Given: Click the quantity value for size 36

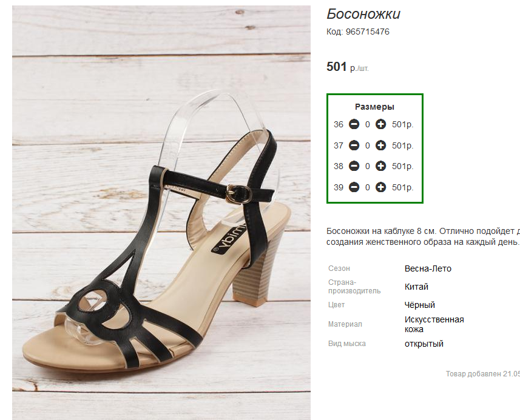Looking at the screenshot, I should pyautogui.click(x=368, y=124).
